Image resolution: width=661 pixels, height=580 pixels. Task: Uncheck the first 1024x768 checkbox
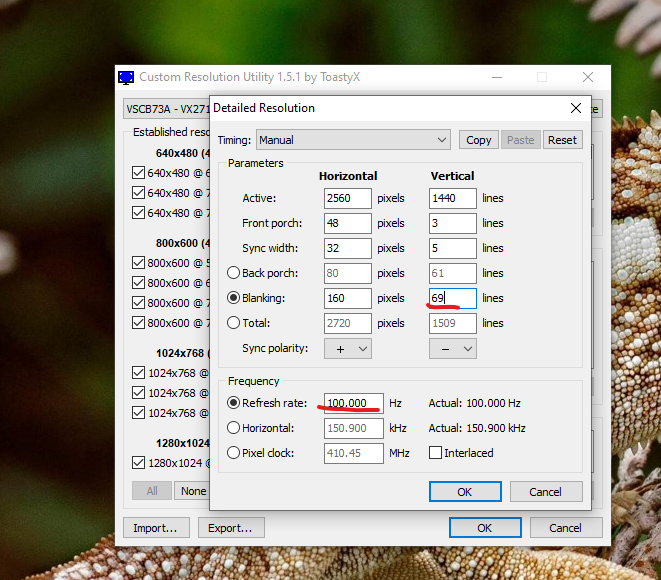pyautogui.click(x=138, y=372)
